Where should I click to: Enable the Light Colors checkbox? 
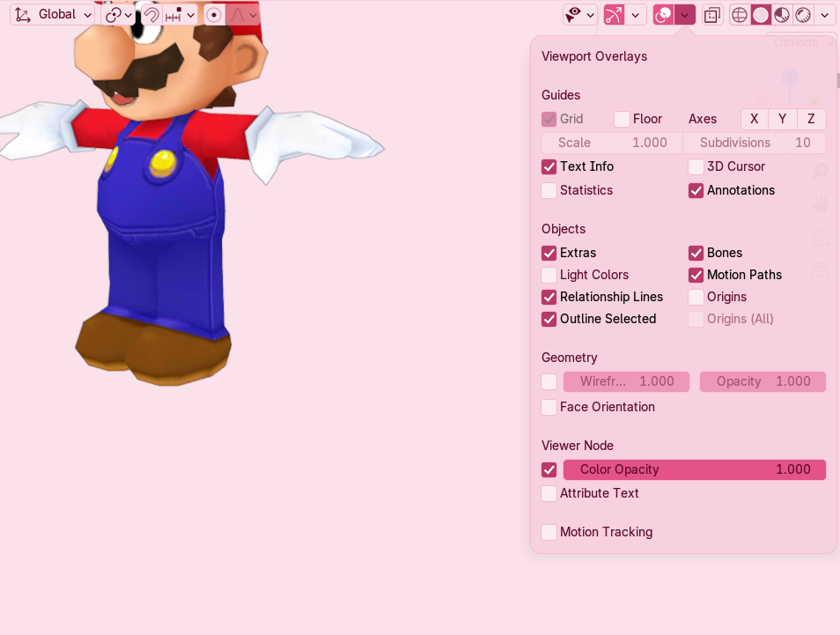coord(549,275)
